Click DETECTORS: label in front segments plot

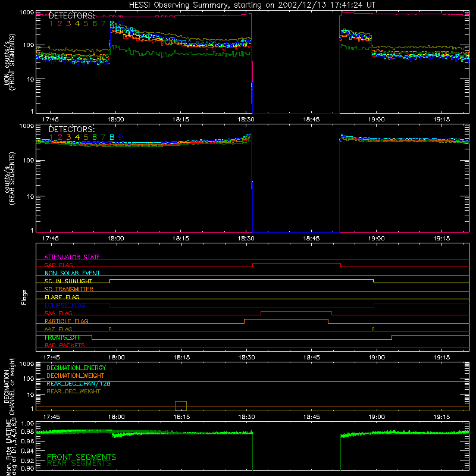pos(71,16)
